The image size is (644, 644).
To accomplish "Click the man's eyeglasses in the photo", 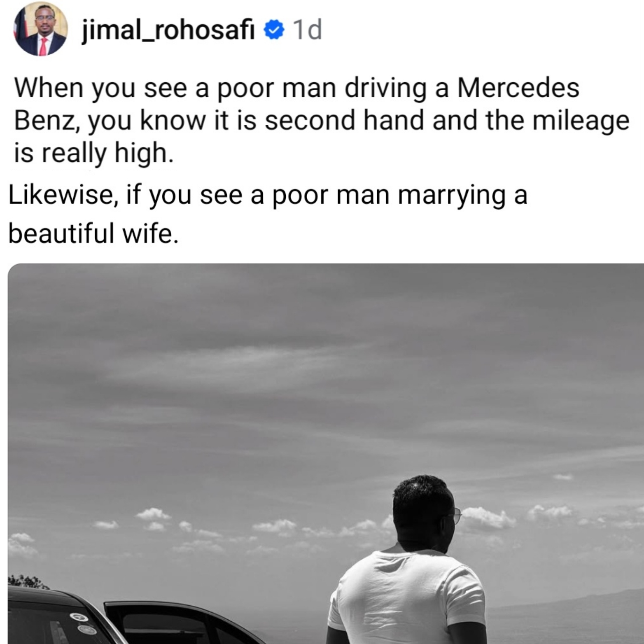I will 456,514.
